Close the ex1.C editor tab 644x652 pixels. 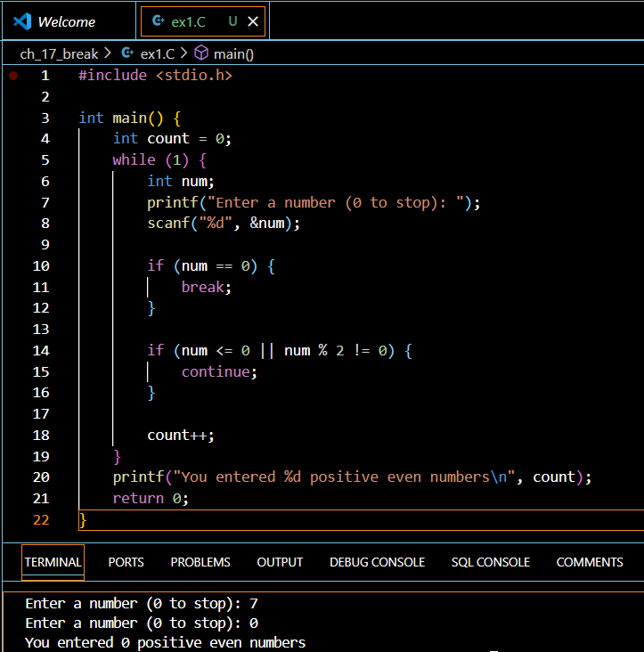click(x=253, y=21)
